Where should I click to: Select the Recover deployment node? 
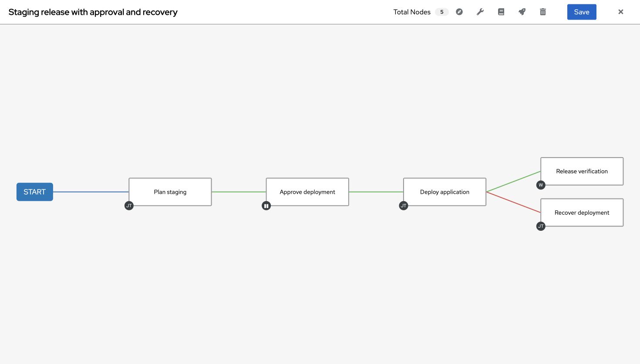click(x=582, y=212)
